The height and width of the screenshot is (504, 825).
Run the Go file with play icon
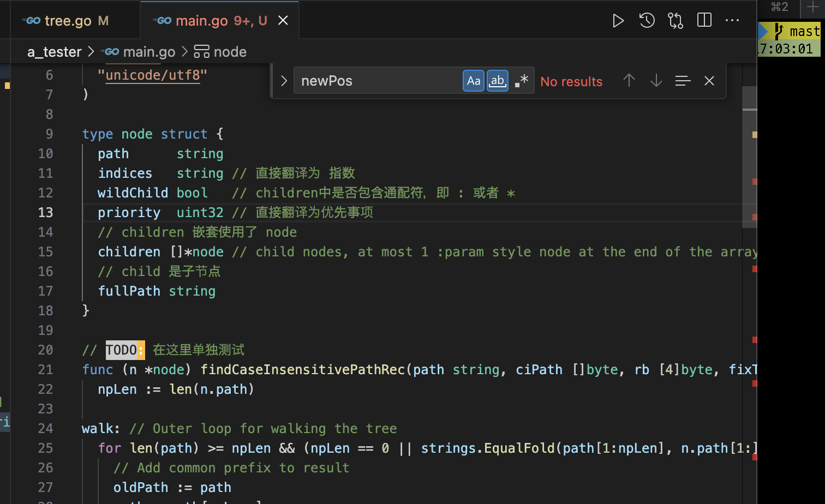(x=618, y=21)
